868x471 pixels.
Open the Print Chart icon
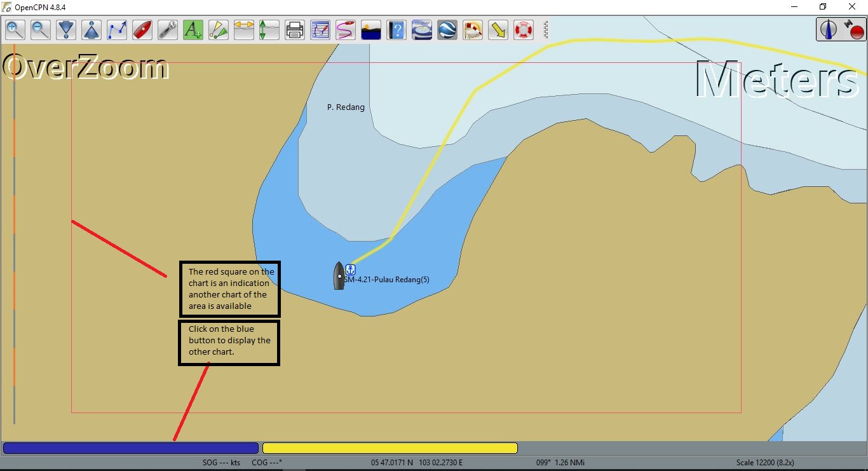294,29
